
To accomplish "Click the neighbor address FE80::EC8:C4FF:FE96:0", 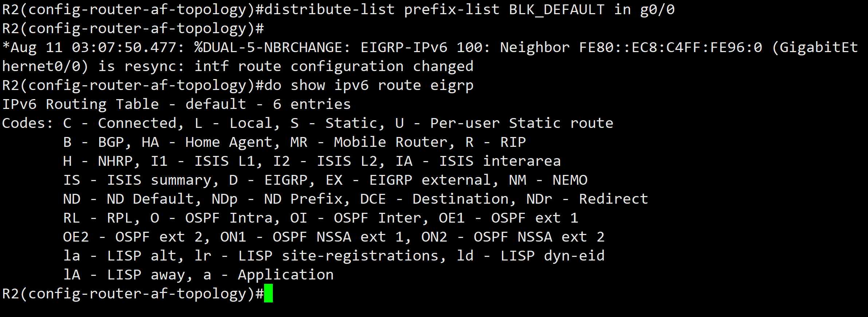I will pos(671,47).
